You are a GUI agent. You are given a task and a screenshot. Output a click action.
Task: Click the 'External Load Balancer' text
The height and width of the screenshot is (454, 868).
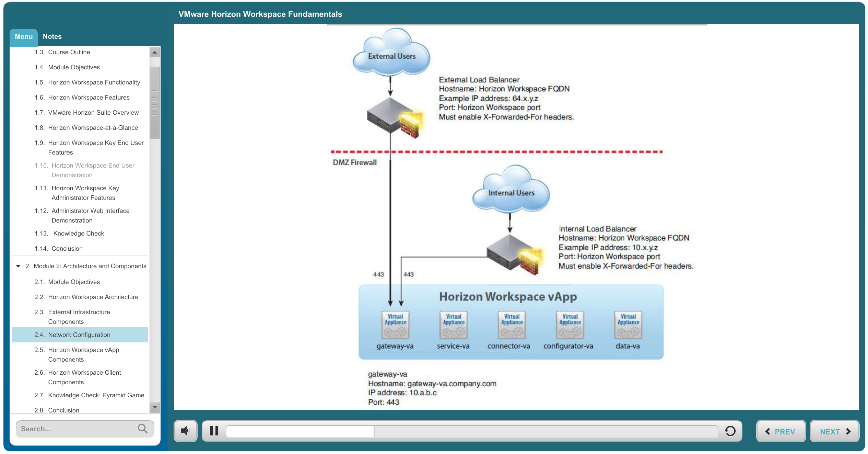[479, 80]
